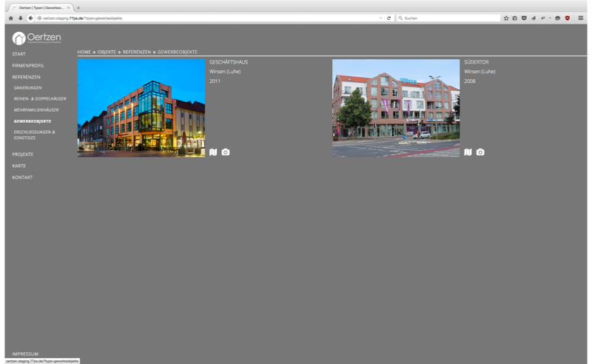Open the browser hamburger menu

581,18
